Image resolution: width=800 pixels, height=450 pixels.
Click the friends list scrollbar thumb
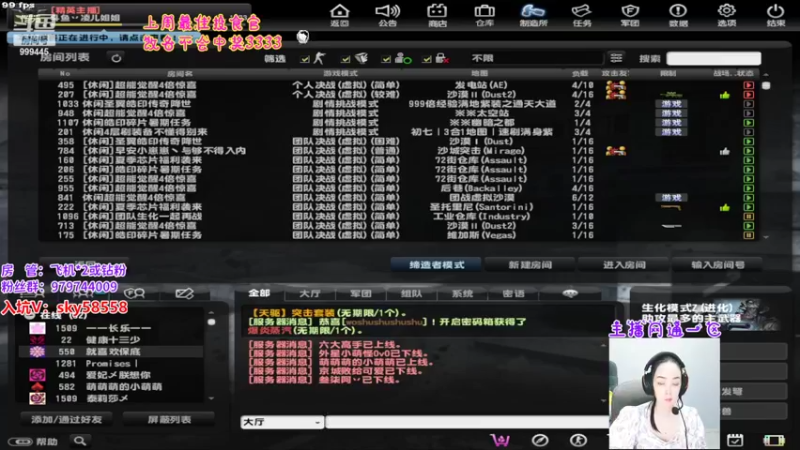tap(211, 322)
